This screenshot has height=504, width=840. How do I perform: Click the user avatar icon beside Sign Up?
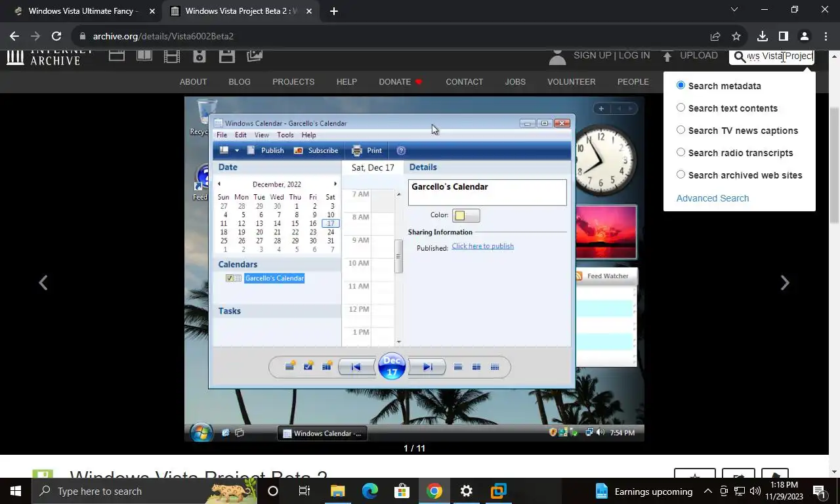click(557, 57)
